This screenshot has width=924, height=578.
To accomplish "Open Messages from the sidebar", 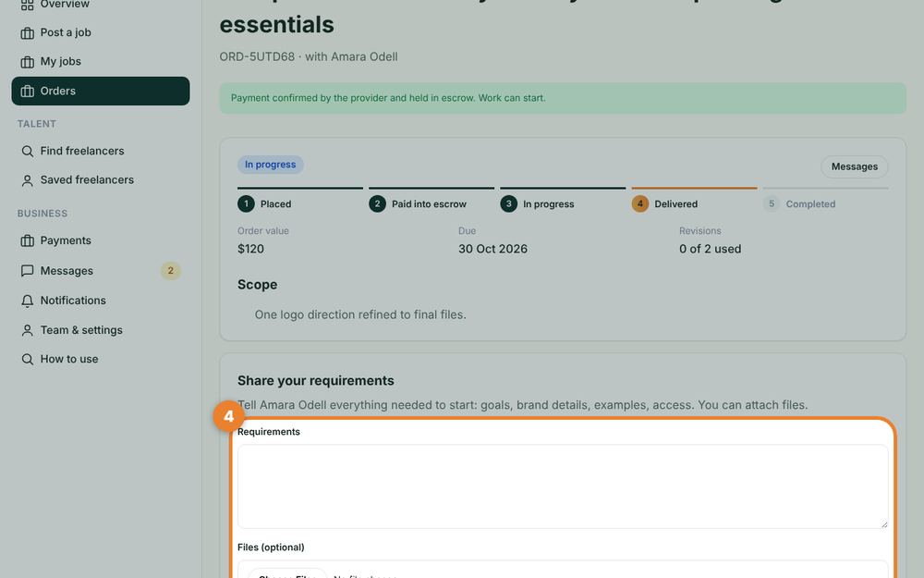I will tap(101, 271).
